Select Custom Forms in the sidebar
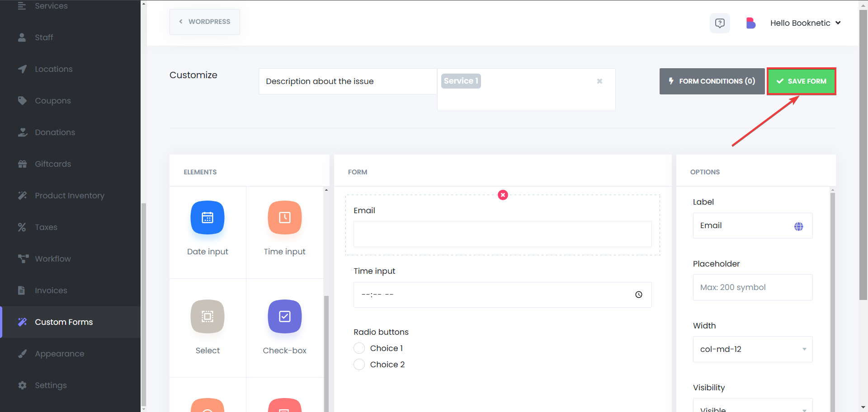 click(70, 322)
